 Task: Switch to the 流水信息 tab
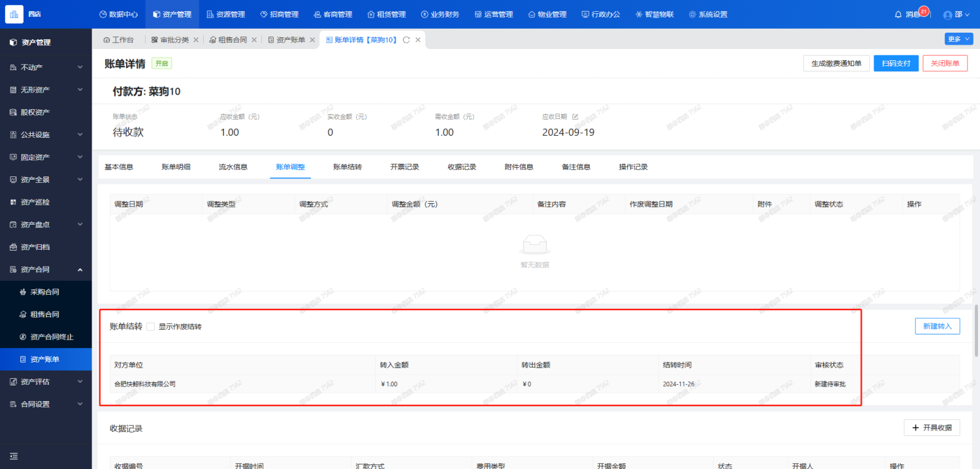[233, 167]
